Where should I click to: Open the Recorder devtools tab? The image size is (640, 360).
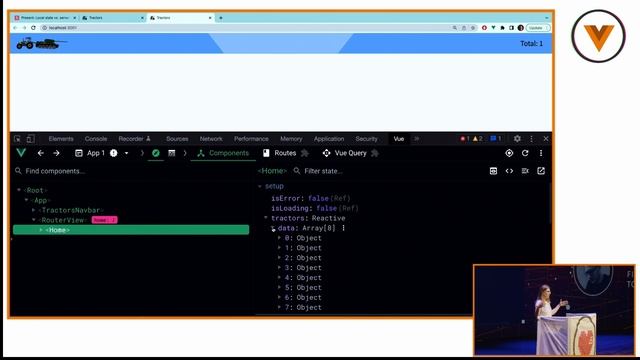click(134, 139)
